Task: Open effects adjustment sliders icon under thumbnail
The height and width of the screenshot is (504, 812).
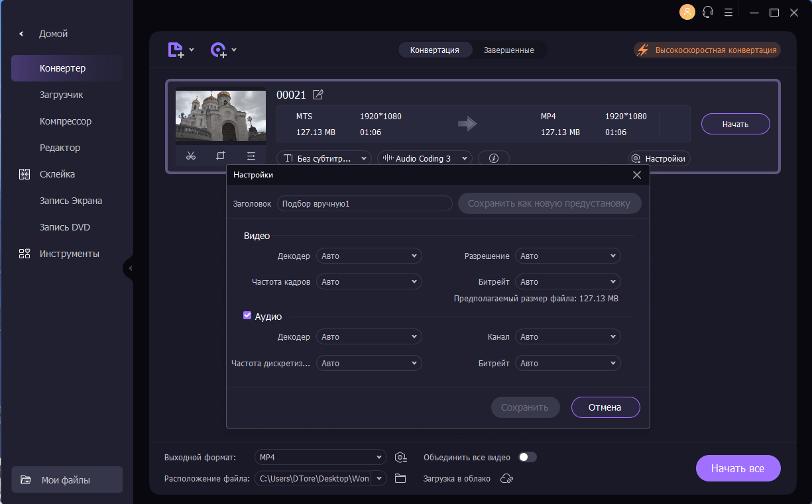Action: pyautogui.click(x=251, y=156)
